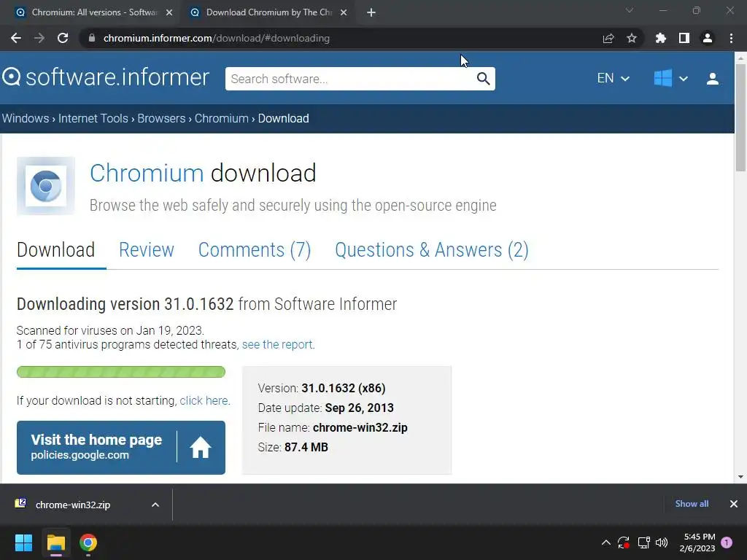Click the search magnifier icon
This screenshot has height=560, width=747.
click(x=483, y=79)
